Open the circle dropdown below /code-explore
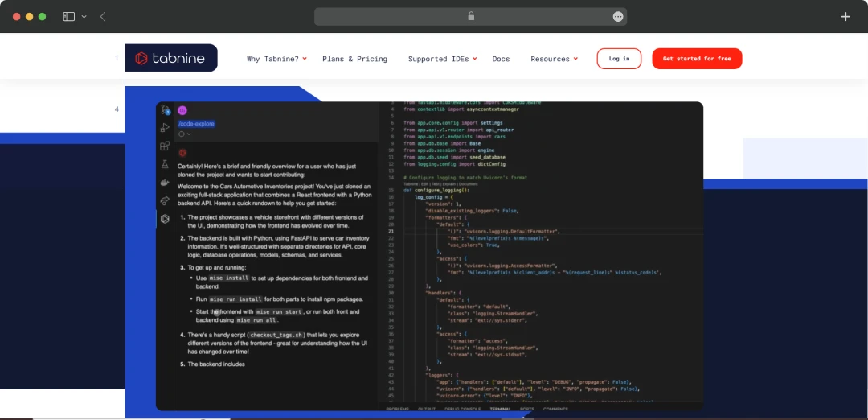The width and height of the screenshot is (868, 420). [184, 134]
